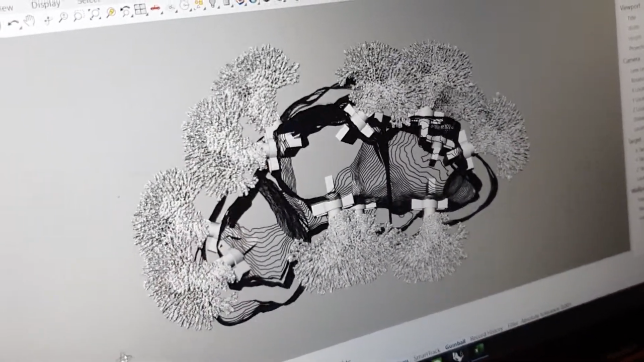The width and height of the screenshot is (644, 362).
Task: Activate Zoom Dynamic magnifier icon
Action: click(63, 18)
